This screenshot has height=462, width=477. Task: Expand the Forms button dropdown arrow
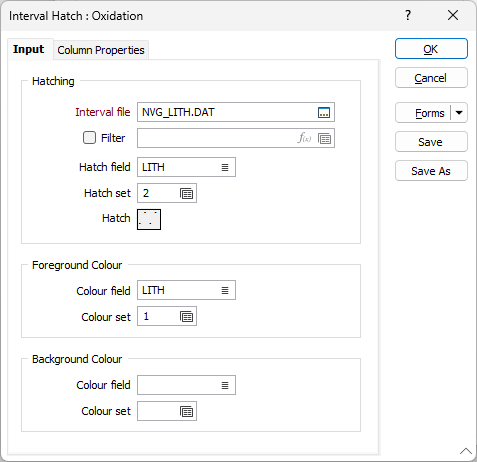point(459,113)
